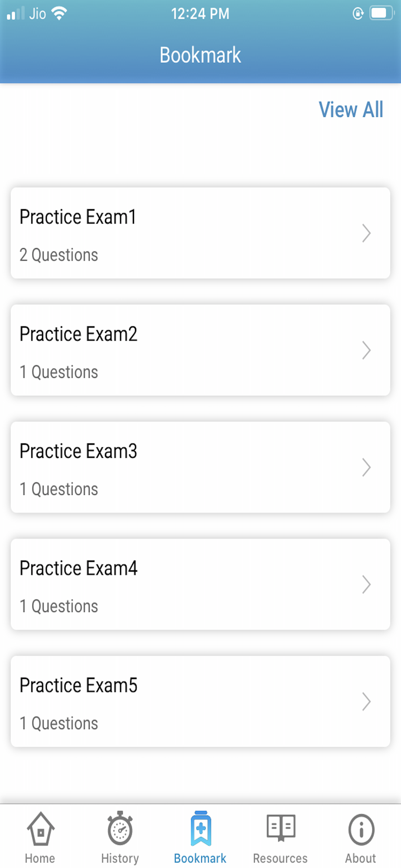Tap the History stopwatch icon
This screenshot has height=868, width=401.
click(x=120, y=828)
